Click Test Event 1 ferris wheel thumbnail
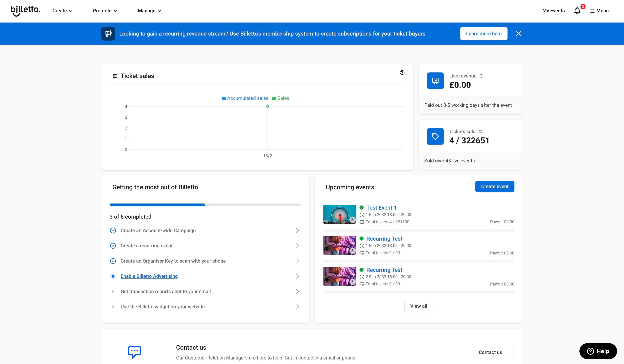 click(340, 214)
